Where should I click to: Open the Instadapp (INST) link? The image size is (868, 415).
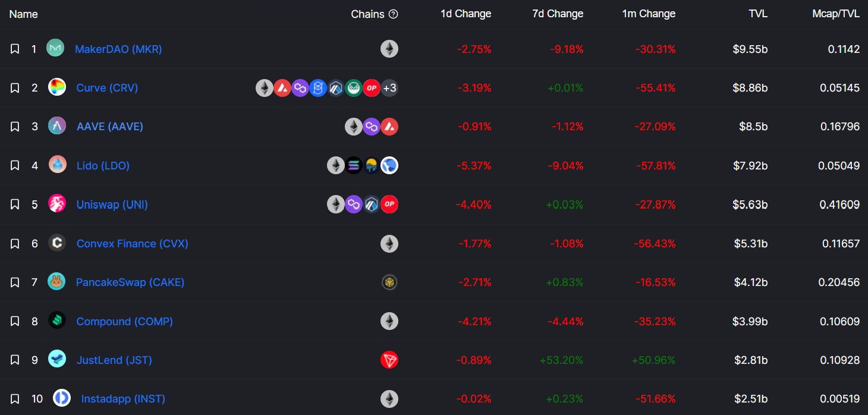[123, 399]
